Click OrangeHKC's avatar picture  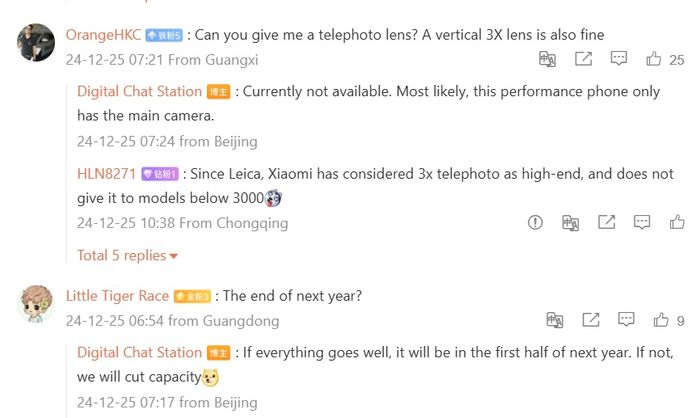coord(36,42)
